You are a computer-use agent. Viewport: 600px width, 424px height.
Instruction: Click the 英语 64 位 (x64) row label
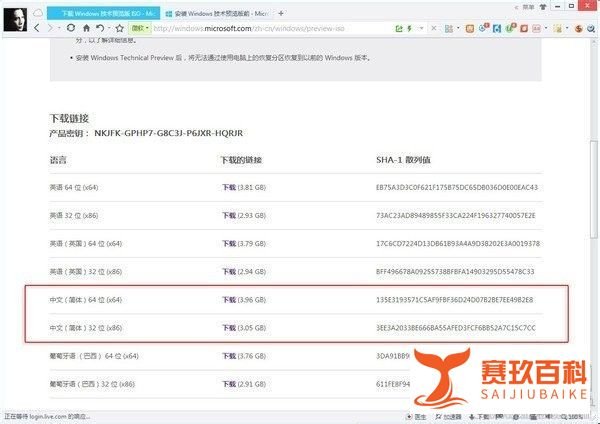74,188
